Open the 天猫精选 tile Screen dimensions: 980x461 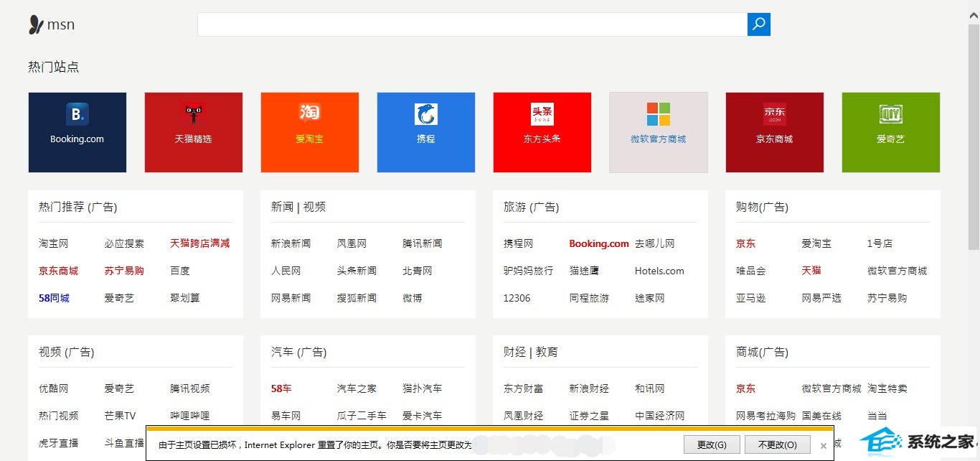pos(194,132)
